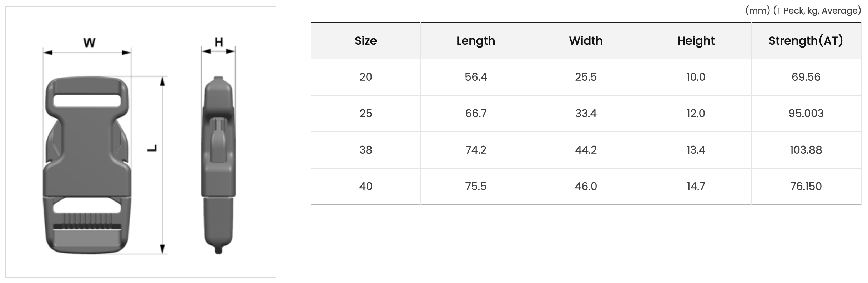
Task: Click the Size column header
Action: coord(365,41)
